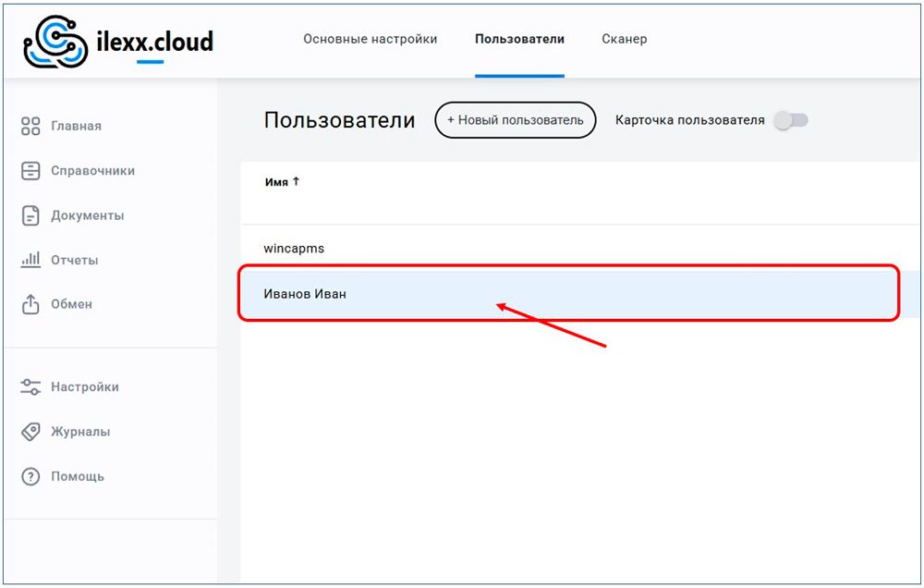Image resolution: width=924 pixels, height=588 pixels.
Task: Click the Главная grid icon in sidebar
Action: (30, 126)
